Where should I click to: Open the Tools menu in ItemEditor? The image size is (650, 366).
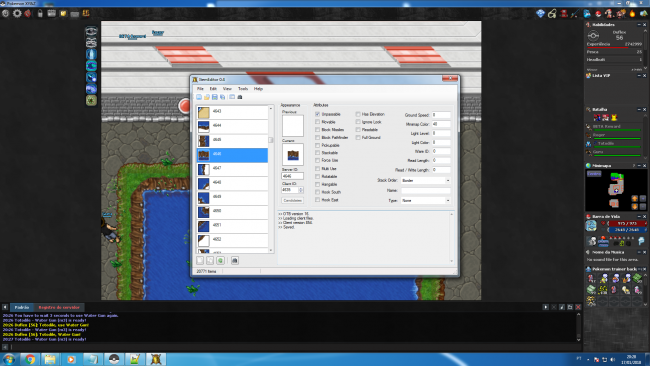[243, 89]
